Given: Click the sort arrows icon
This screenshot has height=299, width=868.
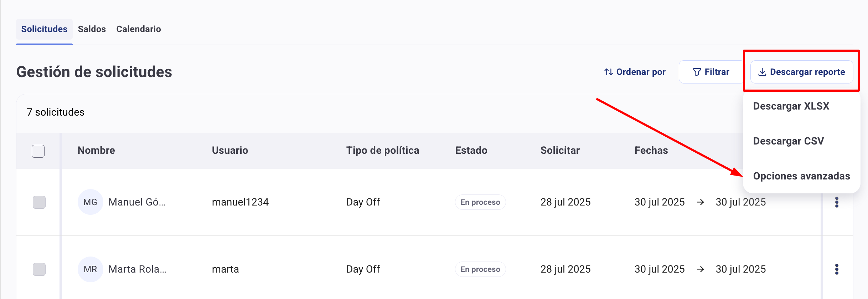Looking at the screenshot, I should click(608, 72).
